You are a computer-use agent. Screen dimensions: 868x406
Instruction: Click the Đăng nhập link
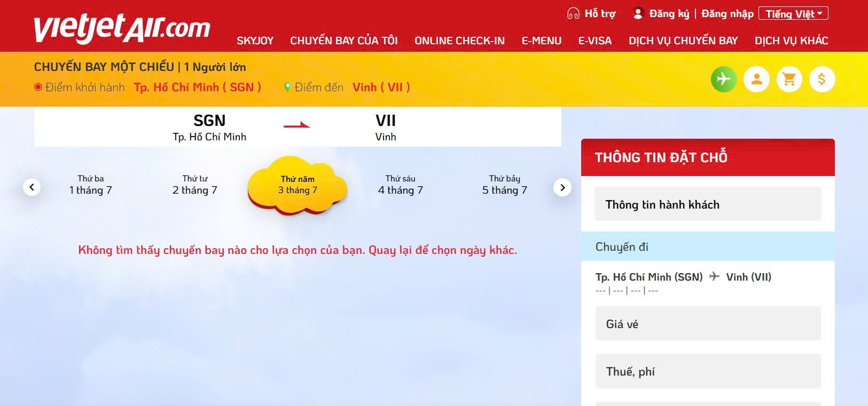728,13
